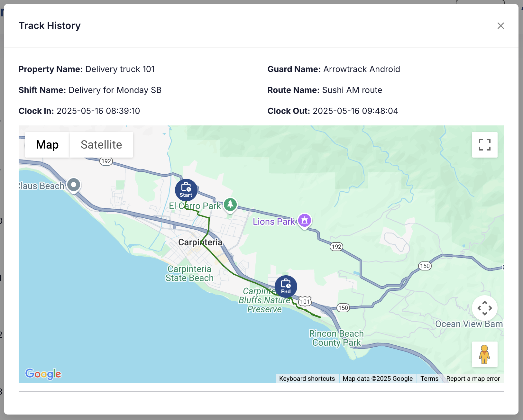Select the Map view tab
This screenshot has height=420, width=523.
tap(47, 145)
